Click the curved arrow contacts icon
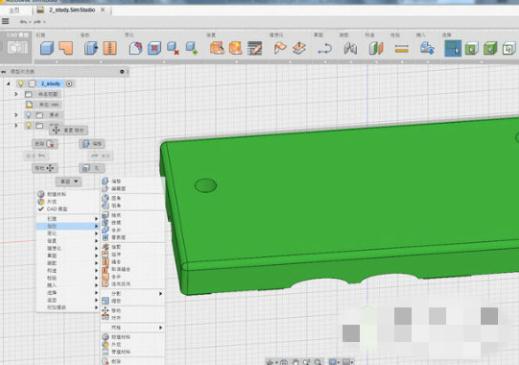 point(325,49)
